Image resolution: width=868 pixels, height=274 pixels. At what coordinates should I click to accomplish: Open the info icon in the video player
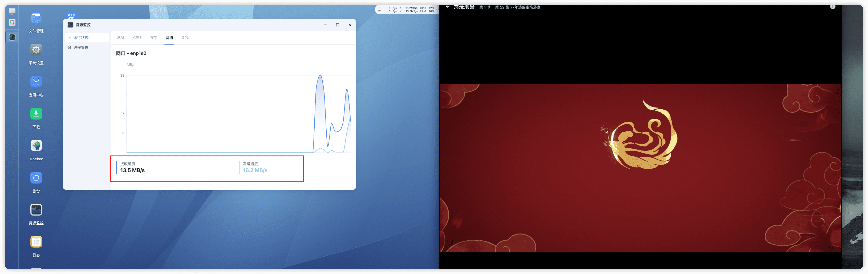point(833,7)
